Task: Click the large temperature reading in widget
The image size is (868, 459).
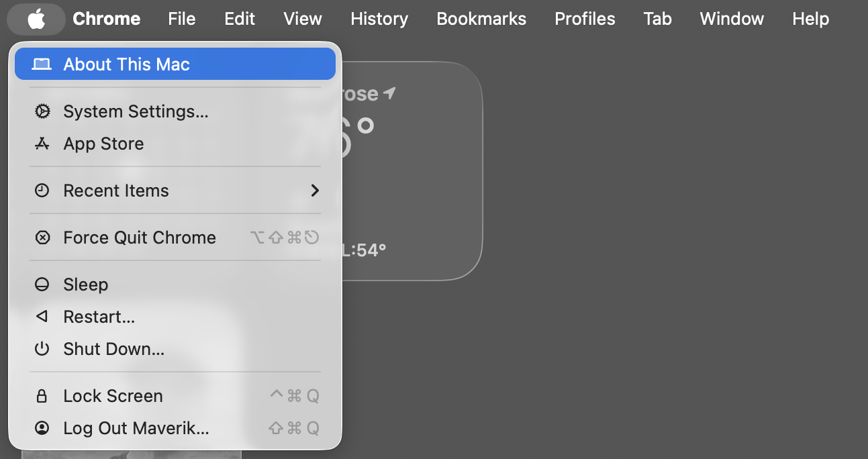Action: click(x=358, y=138)
